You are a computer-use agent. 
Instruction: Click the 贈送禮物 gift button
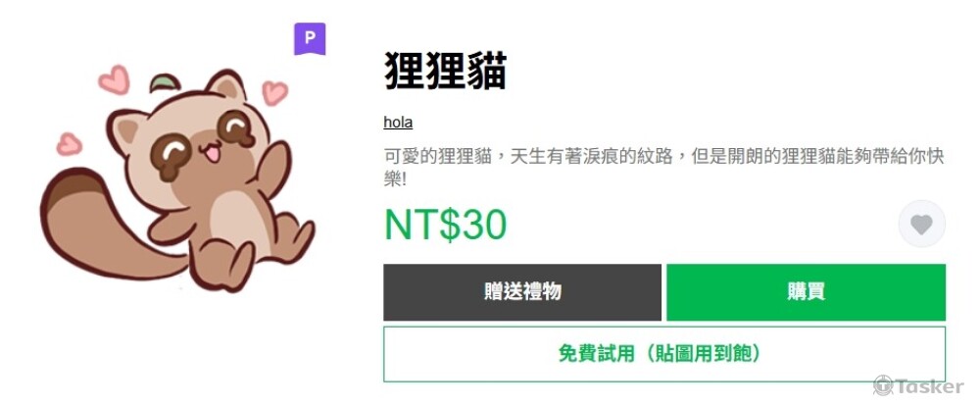pos(522,292)
